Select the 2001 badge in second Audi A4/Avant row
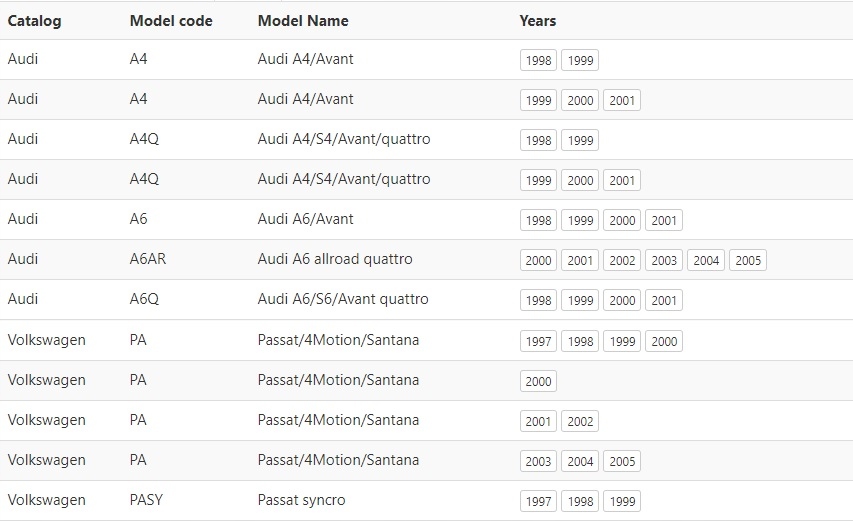 (622, 101)
